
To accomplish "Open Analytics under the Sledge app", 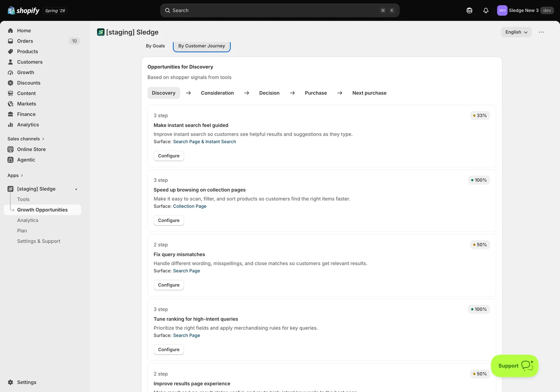I will (x=28, y=220).
